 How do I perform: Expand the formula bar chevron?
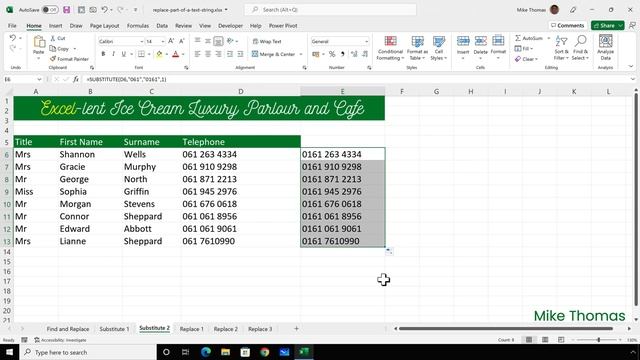coord(633,79)
